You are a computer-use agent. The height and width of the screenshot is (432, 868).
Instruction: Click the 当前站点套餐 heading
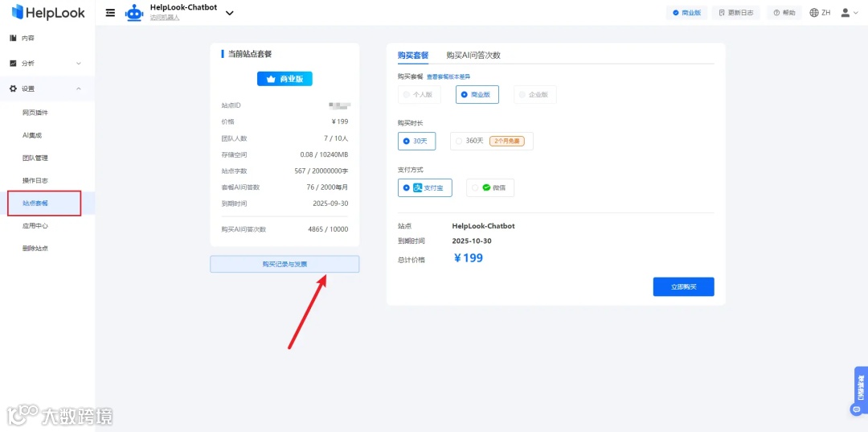pos(250,54)
